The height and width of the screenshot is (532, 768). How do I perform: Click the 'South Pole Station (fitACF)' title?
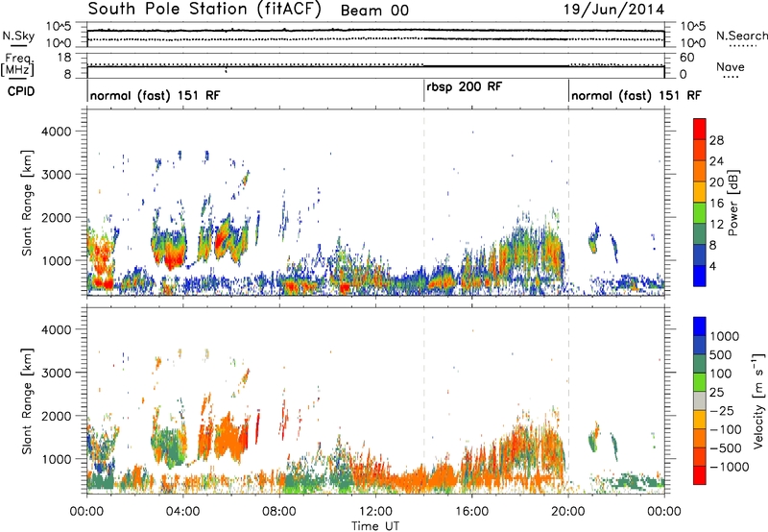tap(204, 10)
